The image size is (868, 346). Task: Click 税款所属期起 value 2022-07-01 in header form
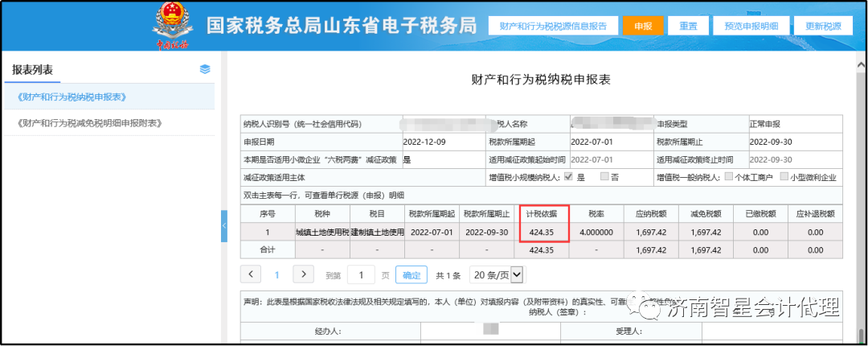[592, 142]
